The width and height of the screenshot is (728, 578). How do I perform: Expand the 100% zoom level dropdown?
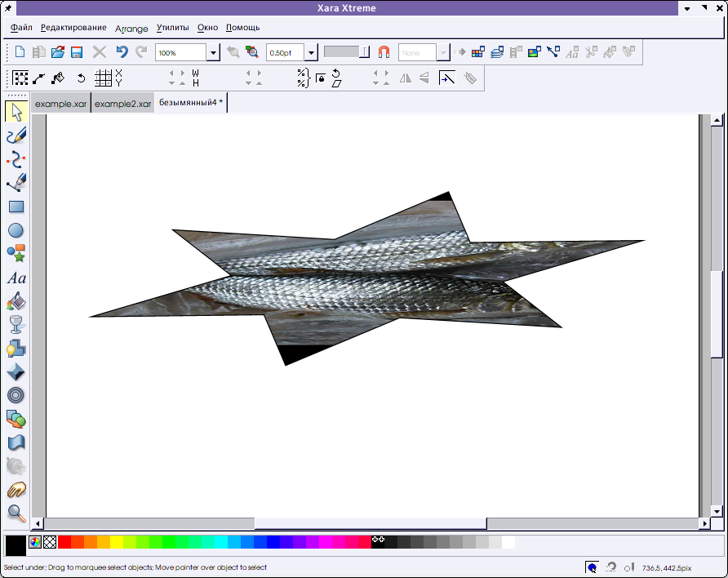[x=213, y=53]
